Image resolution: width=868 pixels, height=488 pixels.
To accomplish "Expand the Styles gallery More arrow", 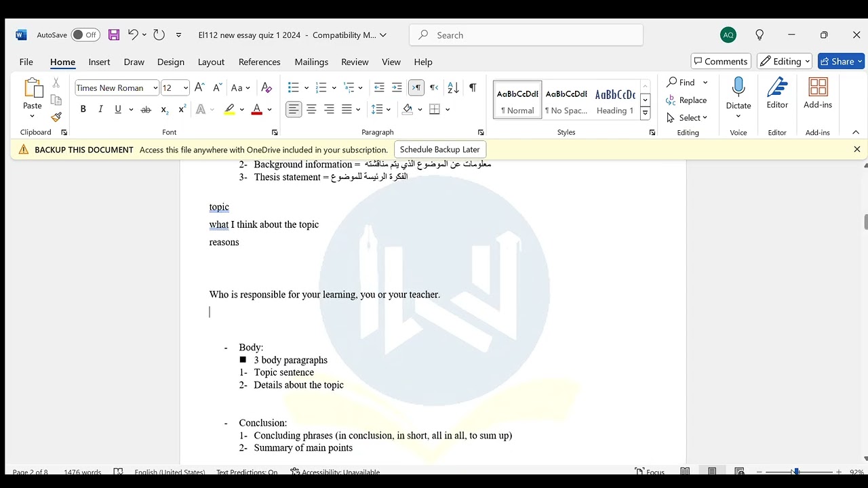I will coord(646,113).
